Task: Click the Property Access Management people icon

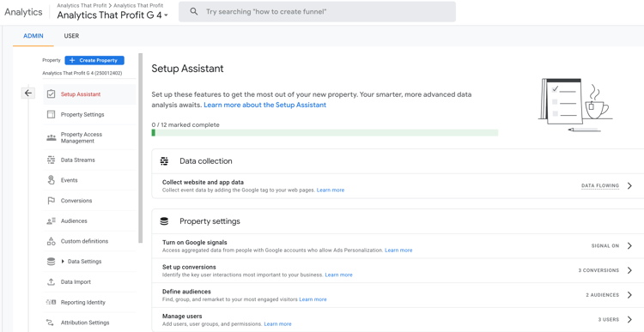Action: [51, 137]
